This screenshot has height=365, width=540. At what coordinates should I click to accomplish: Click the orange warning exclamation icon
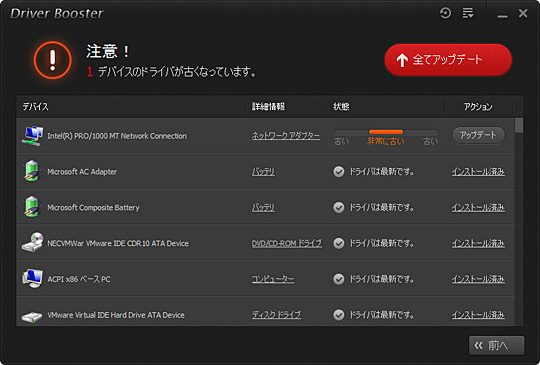[x=53, y=60]
